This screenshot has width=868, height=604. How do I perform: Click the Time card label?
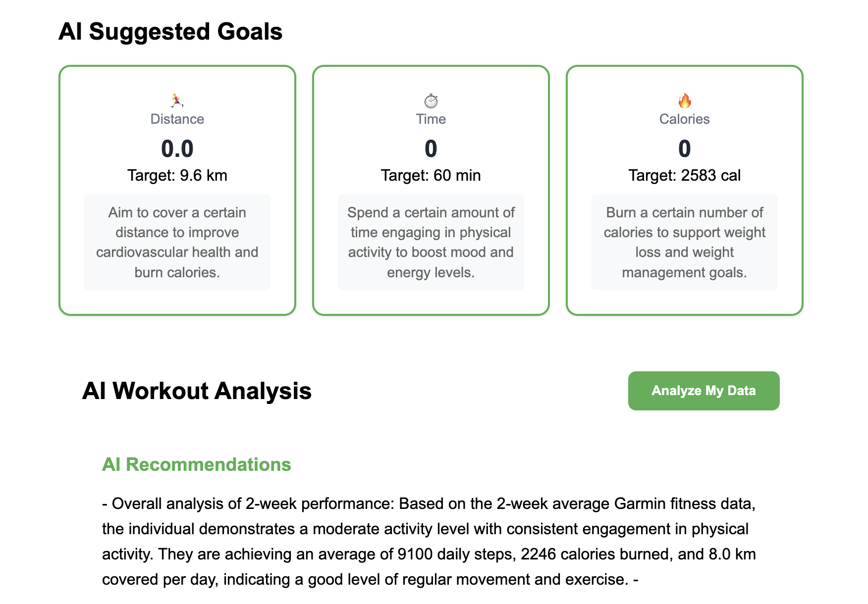431,119
